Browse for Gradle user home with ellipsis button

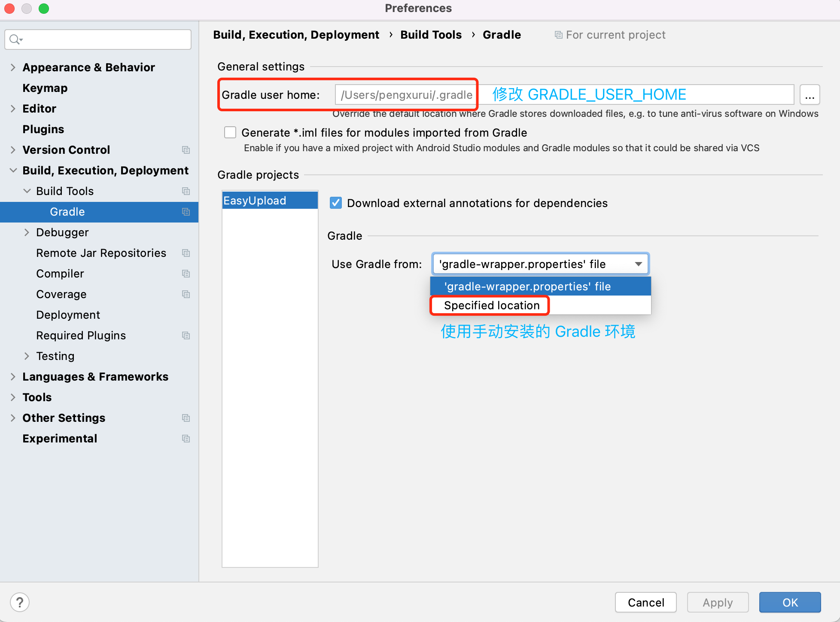click(810, 95)
